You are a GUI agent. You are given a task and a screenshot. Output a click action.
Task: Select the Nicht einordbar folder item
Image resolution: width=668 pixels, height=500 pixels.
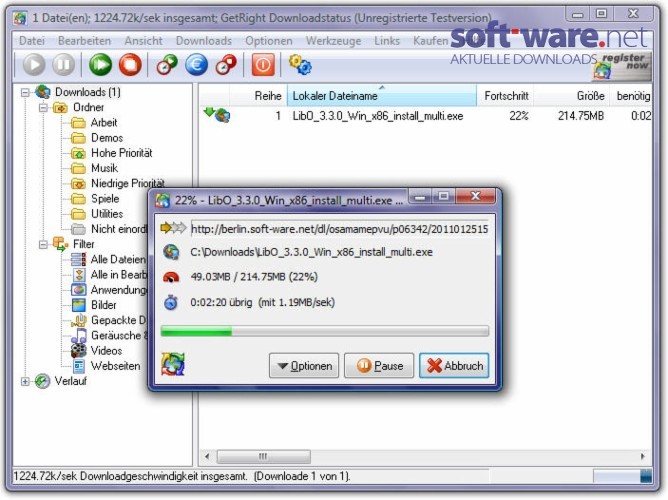pos(118,229)
